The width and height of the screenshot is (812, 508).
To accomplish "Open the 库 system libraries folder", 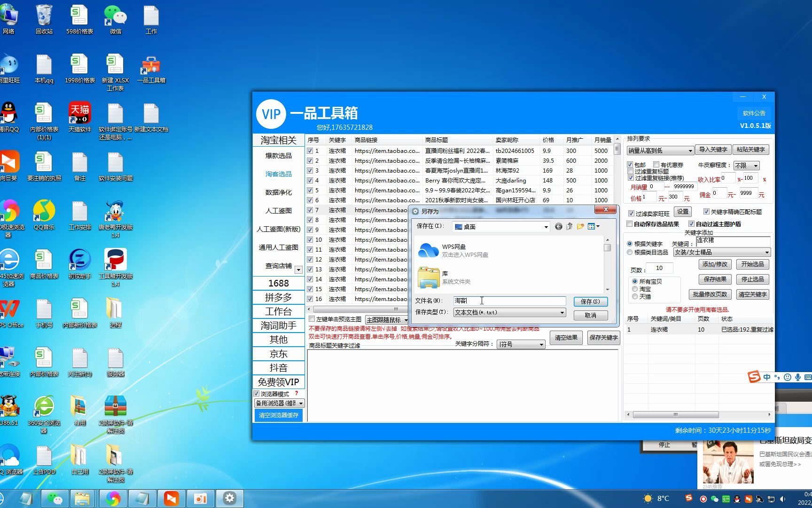I will click(x=444, y=277).
